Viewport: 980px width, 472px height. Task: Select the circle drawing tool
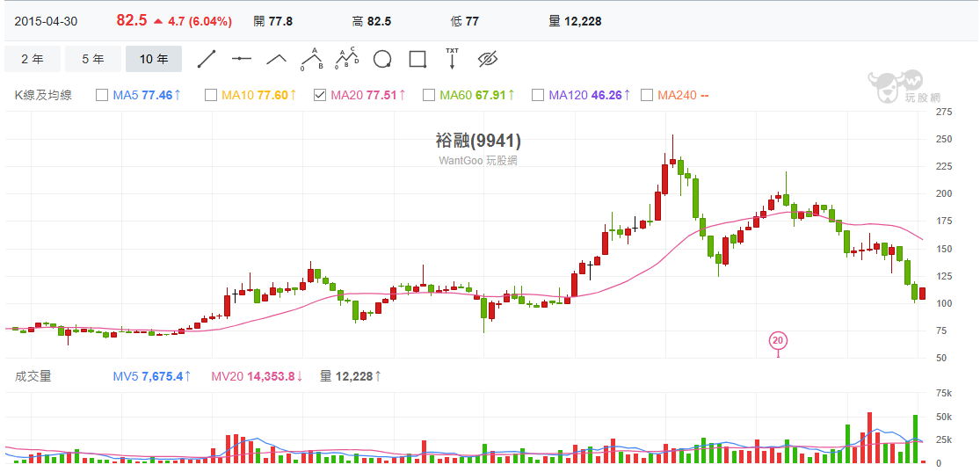tap(382, 59)
